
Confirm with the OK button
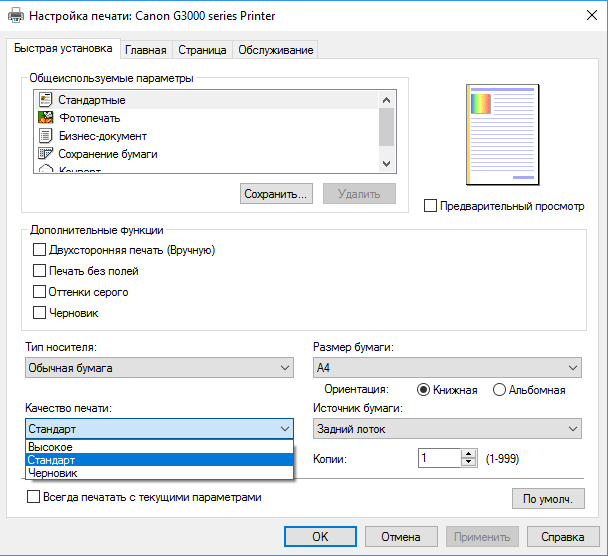point(320,537)
